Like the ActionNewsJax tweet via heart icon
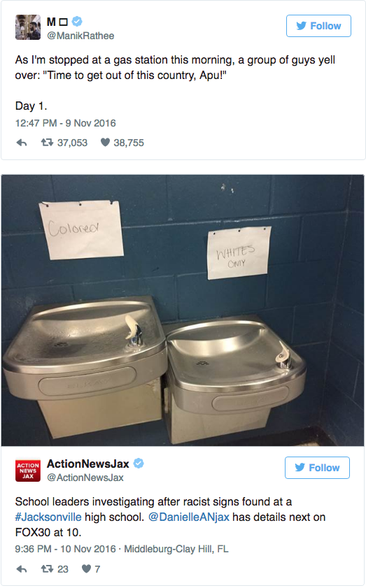 coord(86,569)
